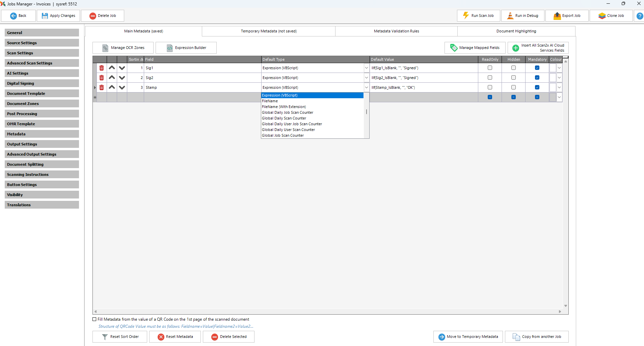Move the Sig1 row down
This screenshot has width=644, height=346.
(x=122, y=68)
